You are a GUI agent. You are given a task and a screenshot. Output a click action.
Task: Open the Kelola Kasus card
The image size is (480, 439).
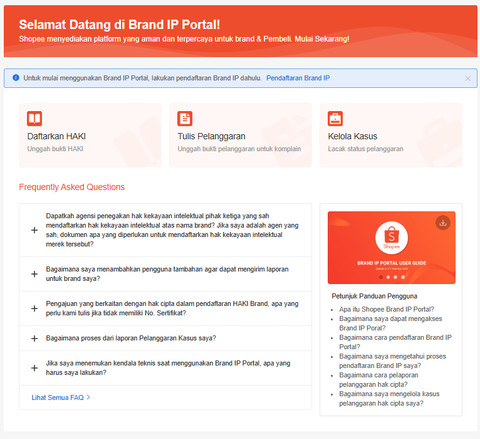pyautogui.click(x=391, y=135)
